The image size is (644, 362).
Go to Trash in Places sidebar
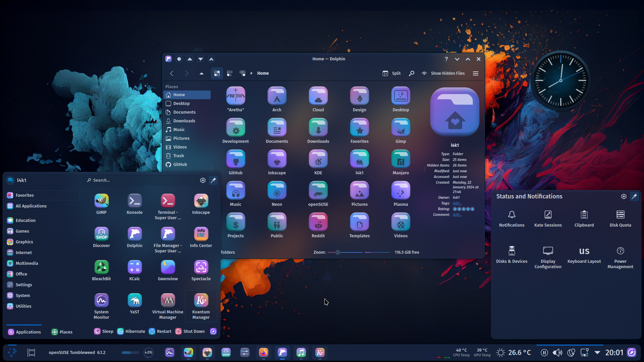(x=187, y=156)
